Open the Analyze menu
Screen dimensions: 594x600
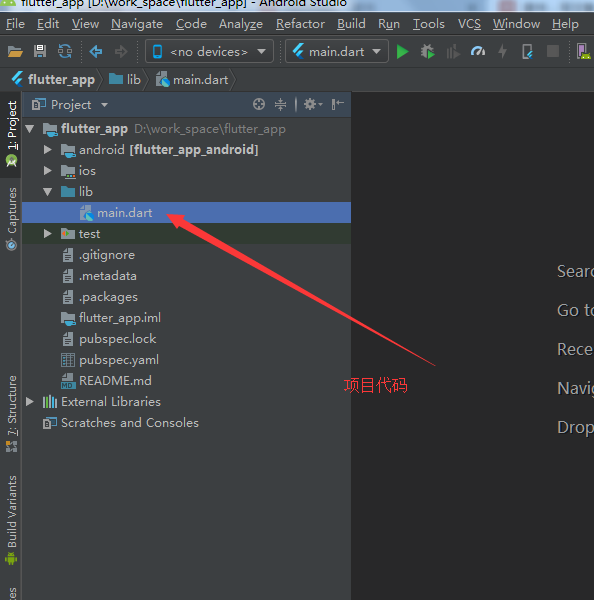[x=241, y=24]
